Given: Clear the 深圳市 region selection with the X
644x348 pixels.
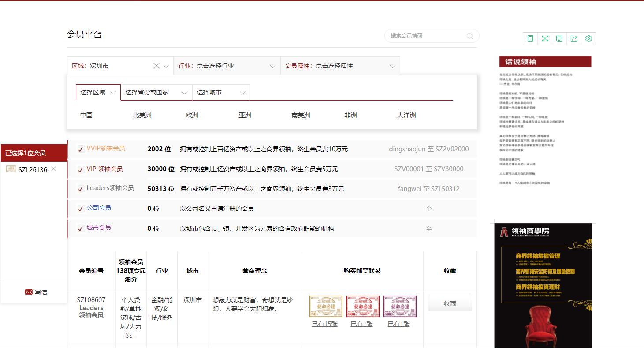Looking at the screenshot, I should point(156,66).
